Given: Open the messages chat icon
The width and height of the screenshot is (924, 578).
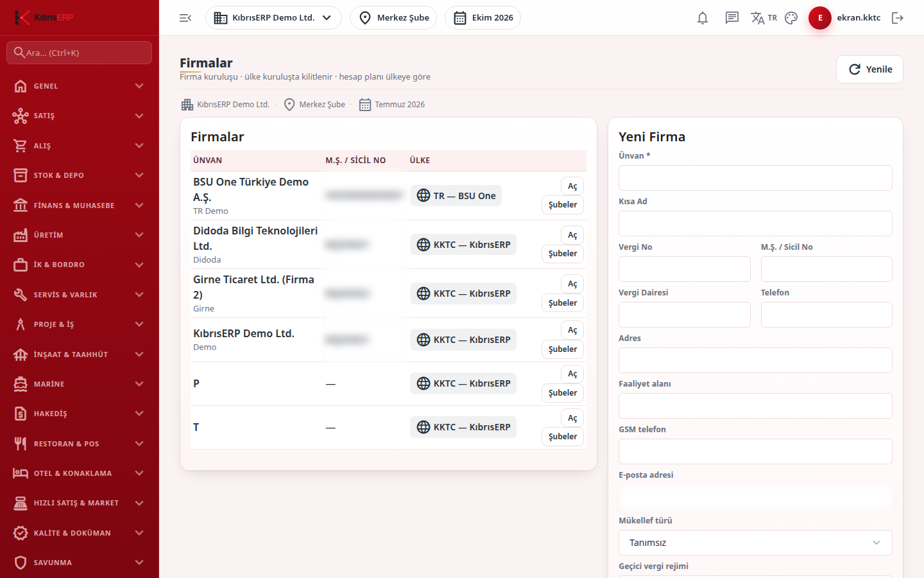Looking at the screenshot, I should pyautogui.click(x=732, y=18).
